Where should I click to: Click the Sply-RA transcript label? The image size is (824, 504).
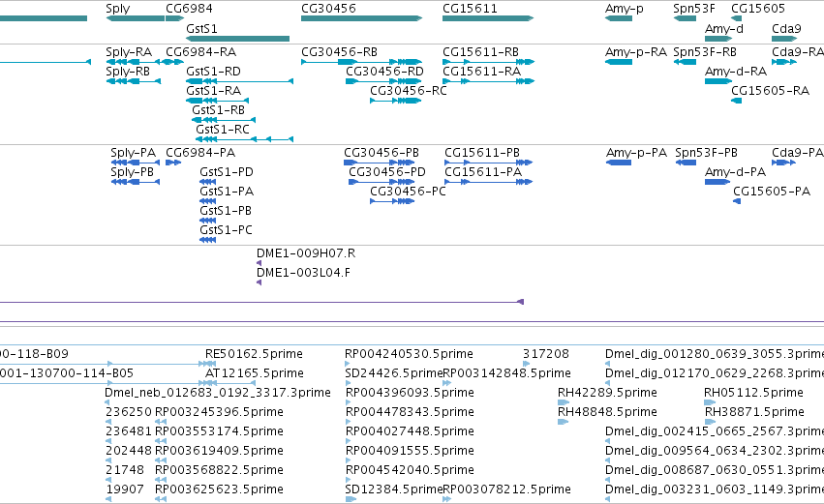point(129,52)
